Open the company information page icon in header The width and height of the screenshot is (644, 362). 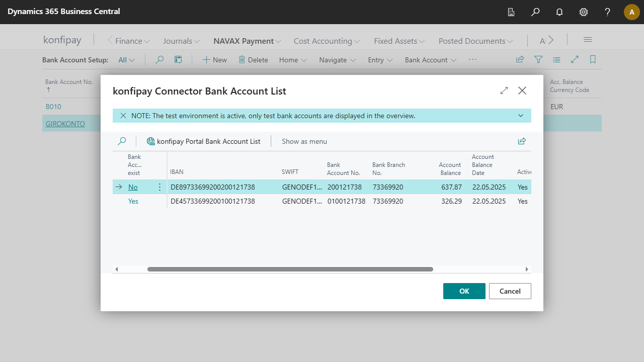pyautogui.click(x=511, y=12)
